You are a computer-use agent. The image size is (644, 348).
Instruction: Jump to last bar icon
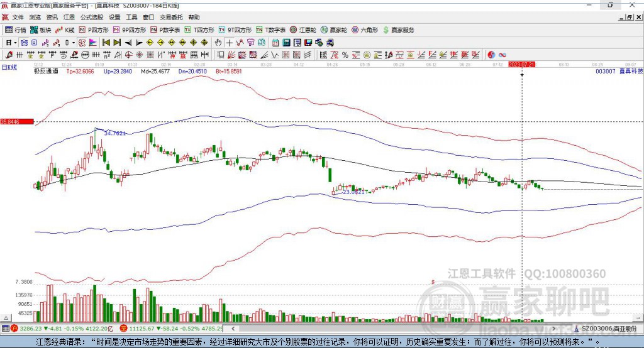click(x=117, y=43)
